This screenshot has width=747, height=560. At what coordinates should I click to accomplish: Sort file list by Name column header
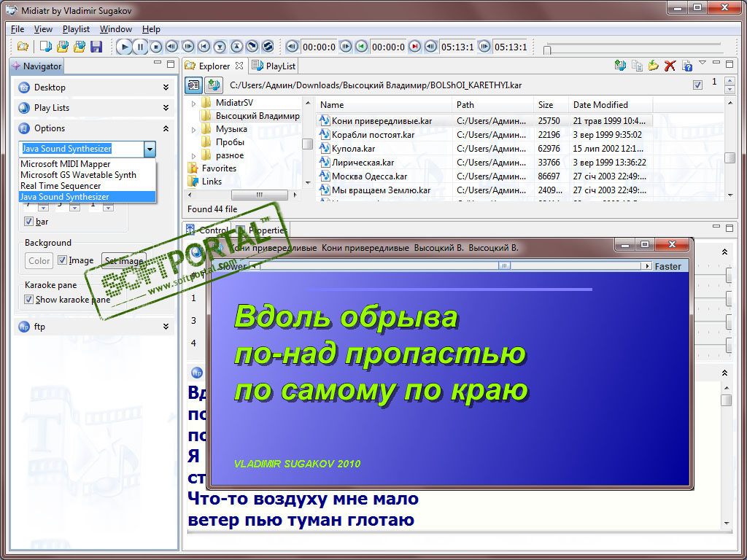tap(384, 105)
